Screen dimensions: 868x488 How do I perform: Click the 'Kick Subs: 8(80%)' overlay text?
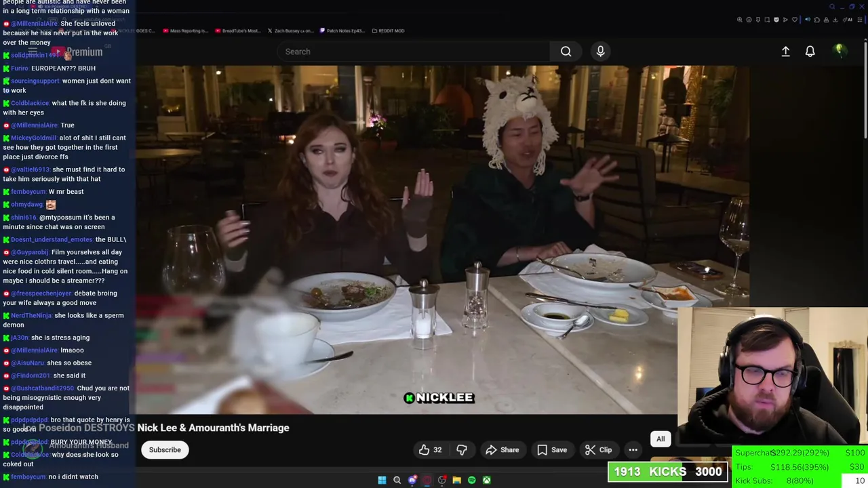click(774, 481)
